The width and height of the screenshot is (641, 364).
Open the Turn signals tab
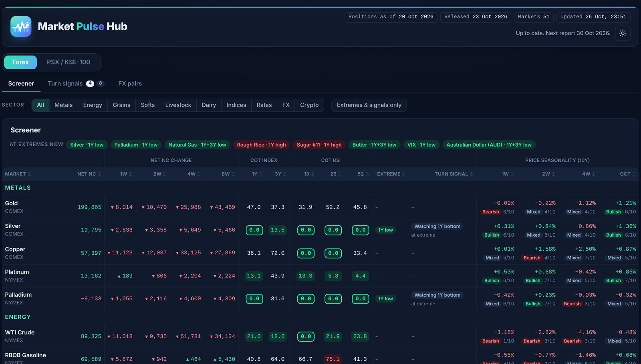coord(76,84)
